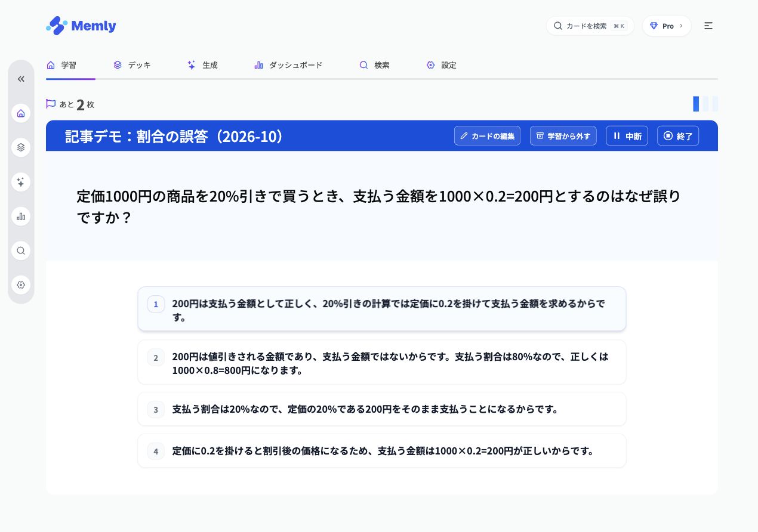Select answer option 1
Image resolution: width=758 pixels, height=532 pixels.
click(x=382, y=309)
